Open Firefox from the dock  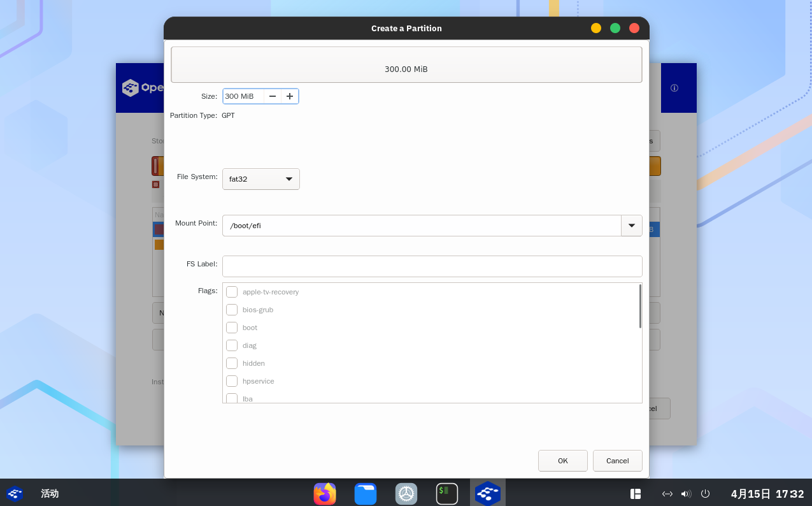click(325, 493)
